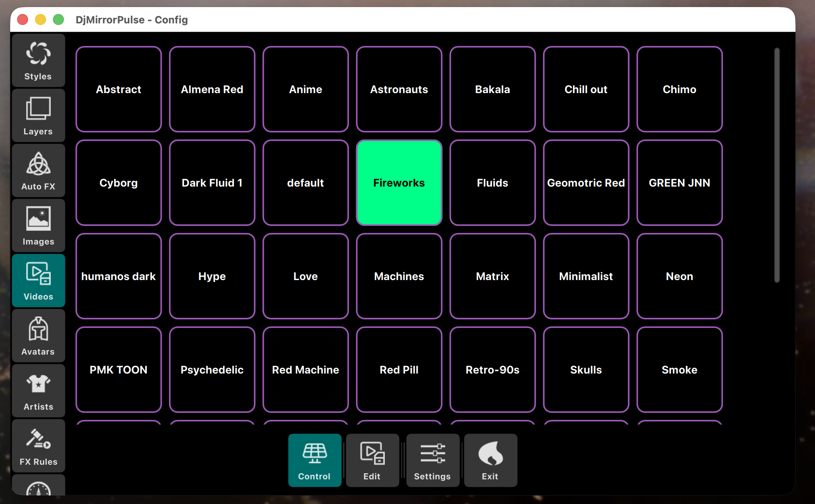Activate the Skulls video tile
The height and width of the screenshot is (504, 815).
[x=586, y=370]
